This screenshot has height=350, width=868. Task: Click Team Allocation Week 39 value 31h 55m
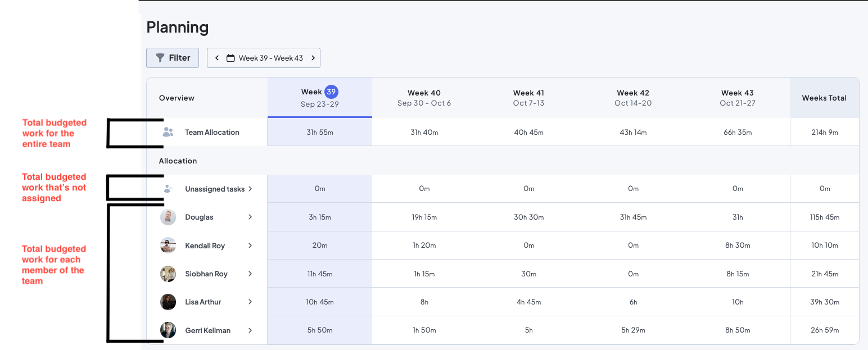[x=320, y=133]
